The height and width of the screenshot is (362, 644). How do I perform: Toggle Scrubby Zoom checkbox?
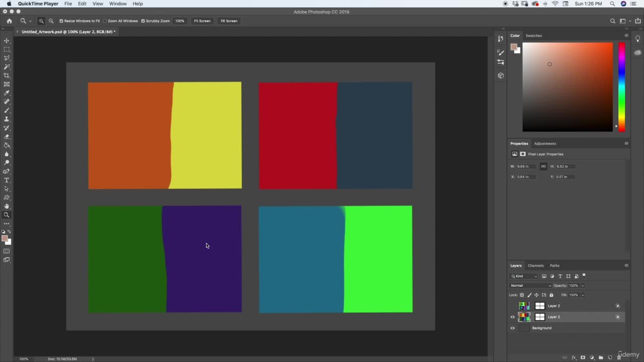143,21
